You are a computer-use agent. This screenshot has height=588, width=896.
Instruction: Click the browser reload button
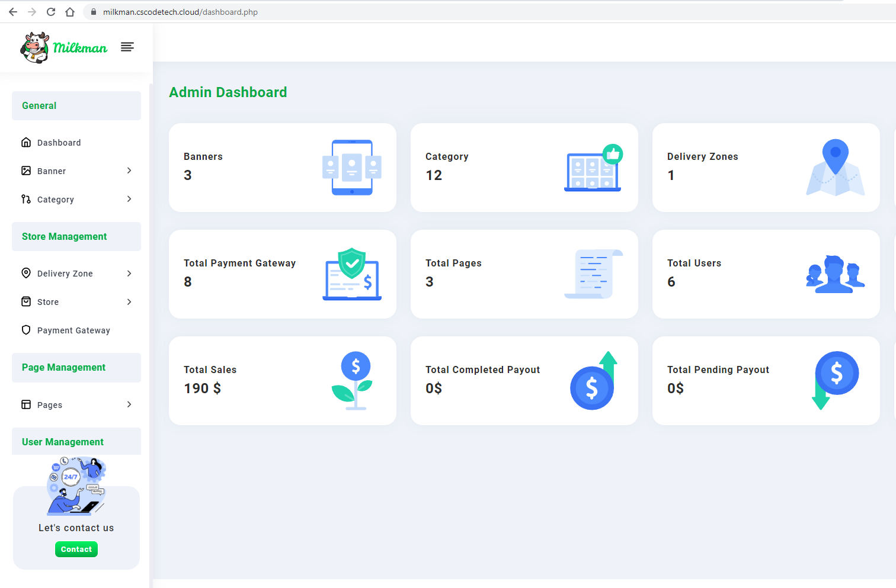[x=51, y=12]
